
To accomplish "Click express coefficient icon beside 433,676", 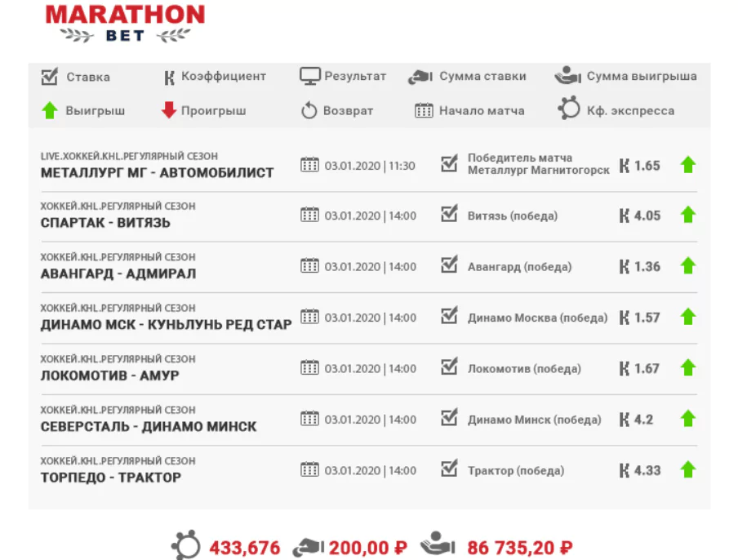I will (x=186, y=545).
